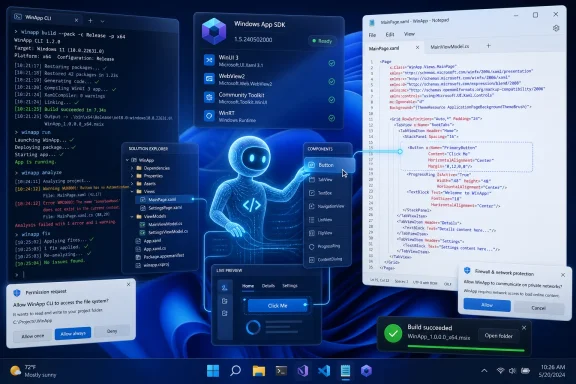
Task: Collapse the WinApp root in Solution Explorer
Action: [x=127, y=160]
